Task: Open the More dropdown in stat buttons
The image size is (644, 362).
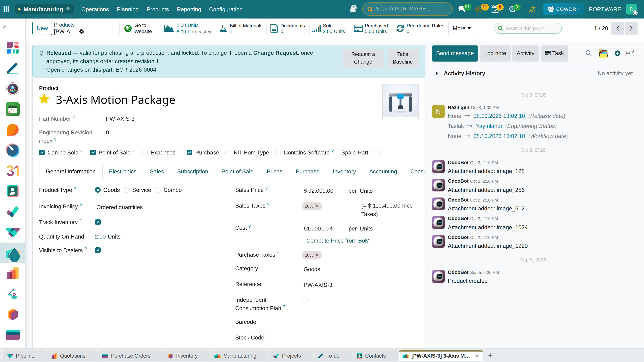Action: click(x=461, y=28)
